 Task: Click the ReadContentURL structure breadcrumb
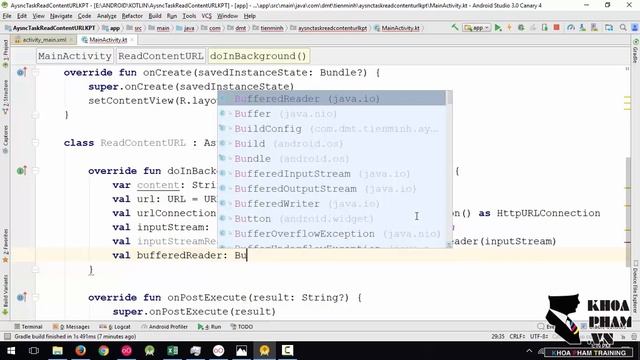click(160, 56)
